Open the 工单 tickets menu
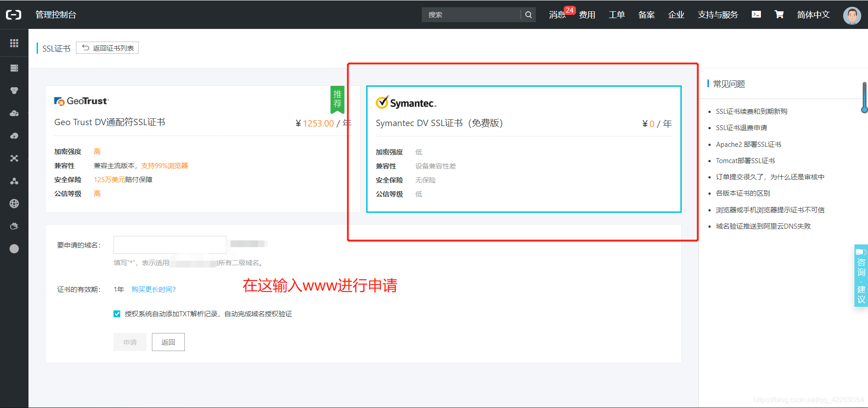Image resolution: width=868 pixels, height=408 pixels. pos(617,15)
